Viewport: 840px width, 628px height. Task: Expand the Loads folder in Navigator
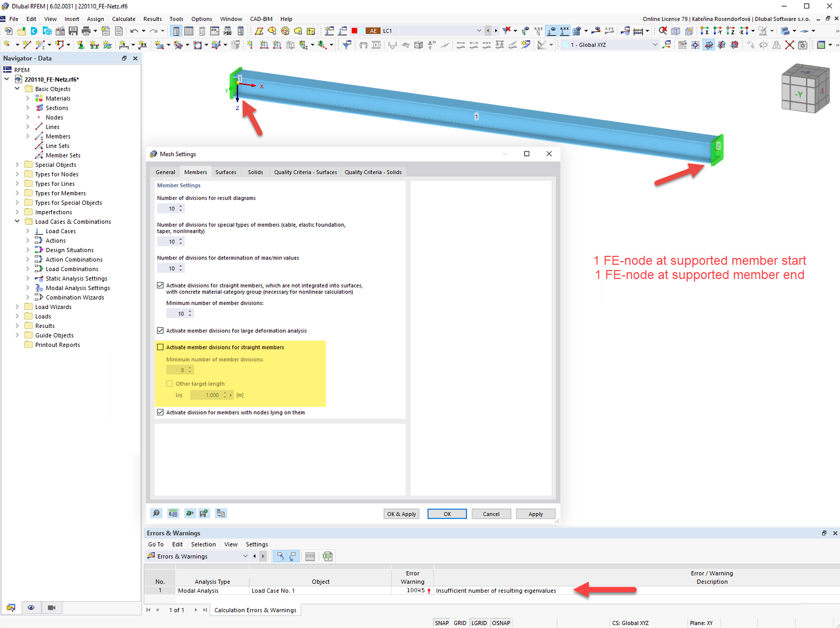coord(17,316)
